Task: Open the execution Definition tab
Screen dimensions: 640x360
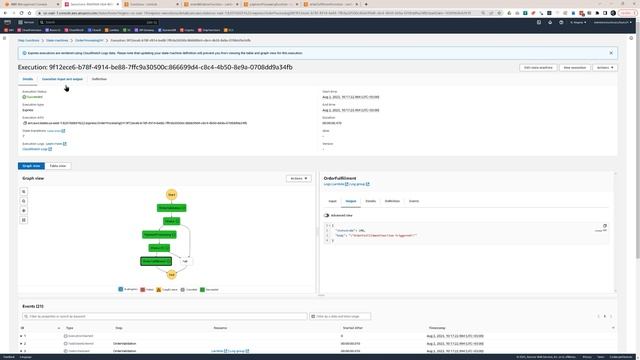Action: [x=99, y=79]
